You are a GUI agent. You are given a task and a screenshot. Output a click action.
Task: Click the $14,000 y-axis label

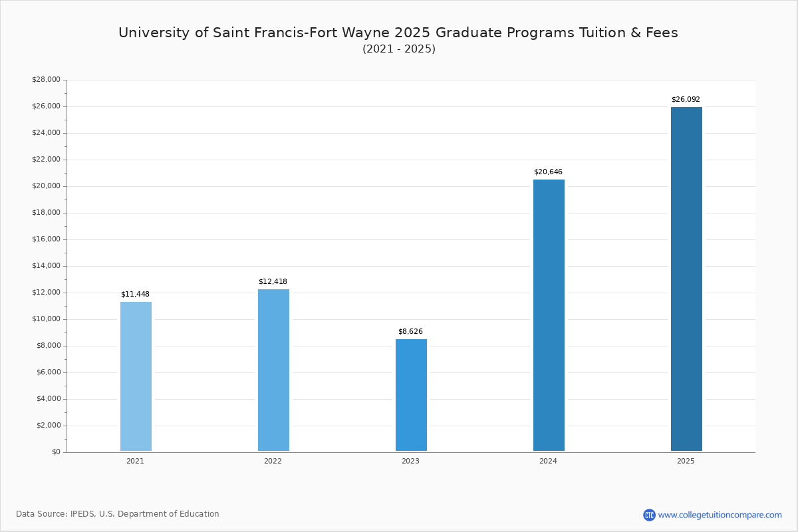tap(46, 266)
